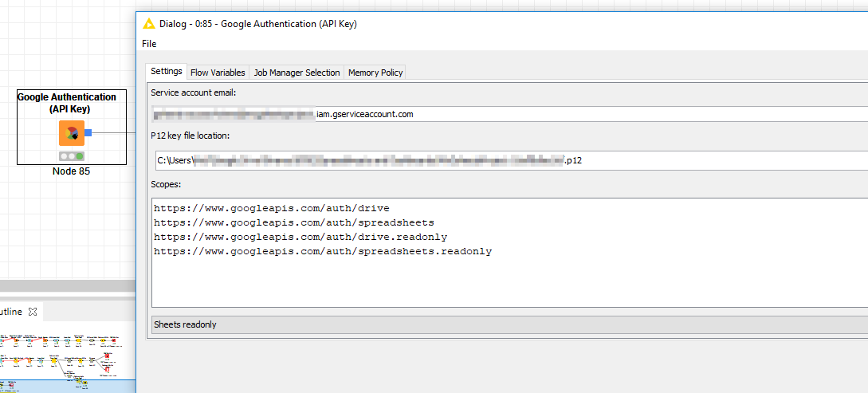
Task: Switch to the Settings tab
Action: click(x=166, y=72)
